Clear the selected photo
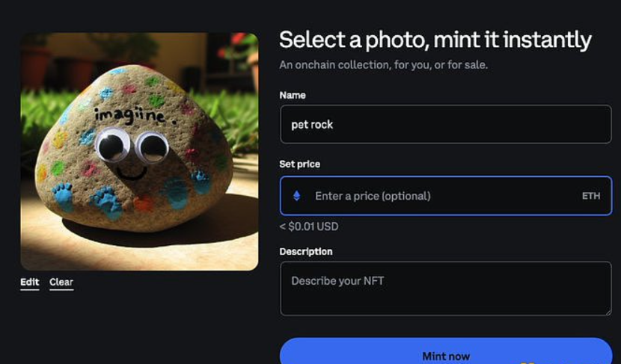621x364 pixels. coord(61,282)
